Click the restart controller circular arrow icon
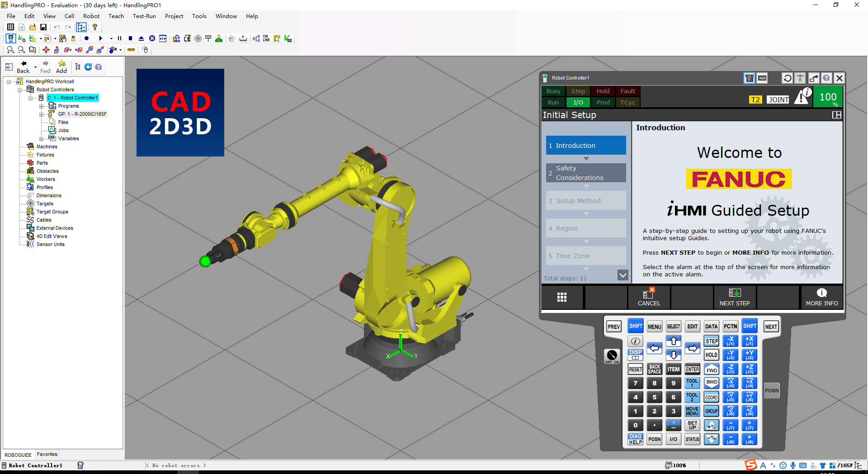This screenshot has width=868, height=474. click(787, 78)
